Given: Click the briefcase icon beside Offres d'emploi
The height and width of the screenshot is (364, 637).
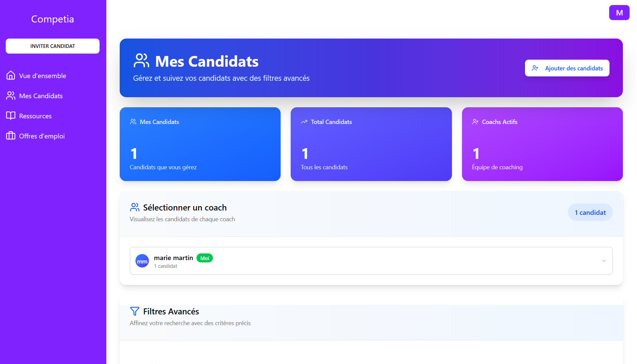Looking at the screenshot, I should click(11, 136).
